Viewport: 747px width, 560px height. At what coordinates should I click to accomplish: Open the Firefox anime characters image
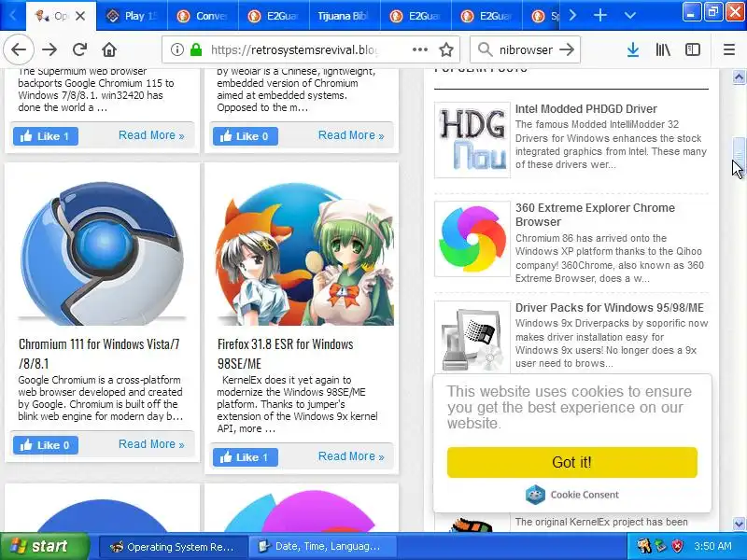point(303,253)
